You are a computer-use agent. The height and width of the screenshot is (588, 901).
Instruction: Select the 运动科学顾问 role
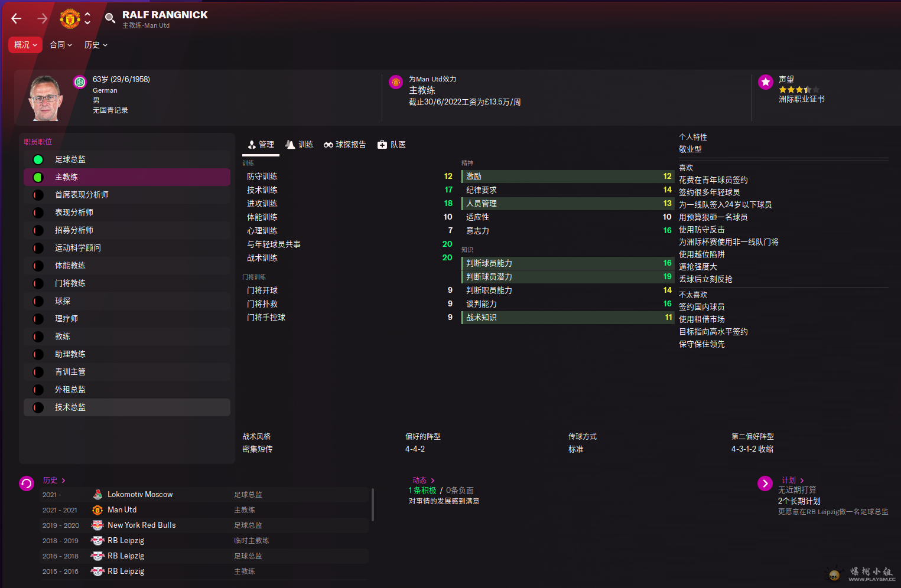[127, 248]
